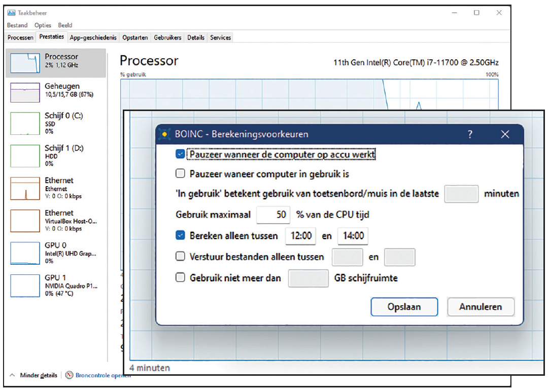Click the compute end time field 14:00
The image size is (549, 392).
click(x=353, y=236)
